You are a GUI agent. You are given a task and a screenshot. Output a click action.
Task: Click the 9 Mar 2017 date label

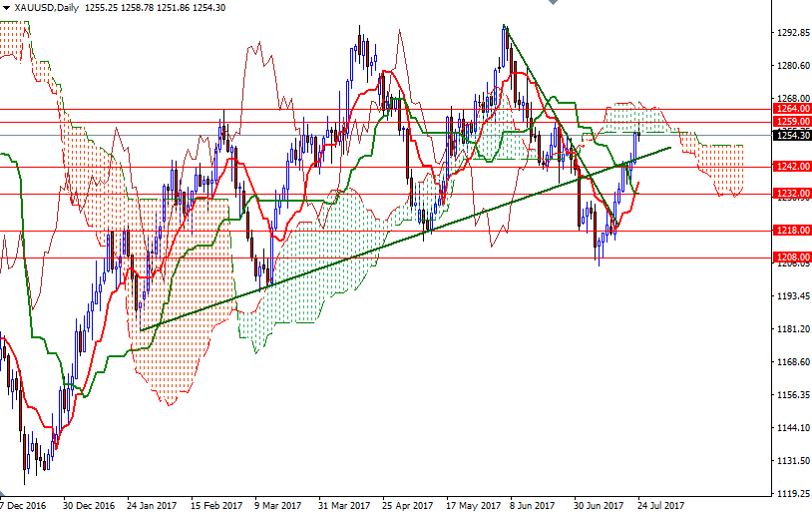point(277,505)
